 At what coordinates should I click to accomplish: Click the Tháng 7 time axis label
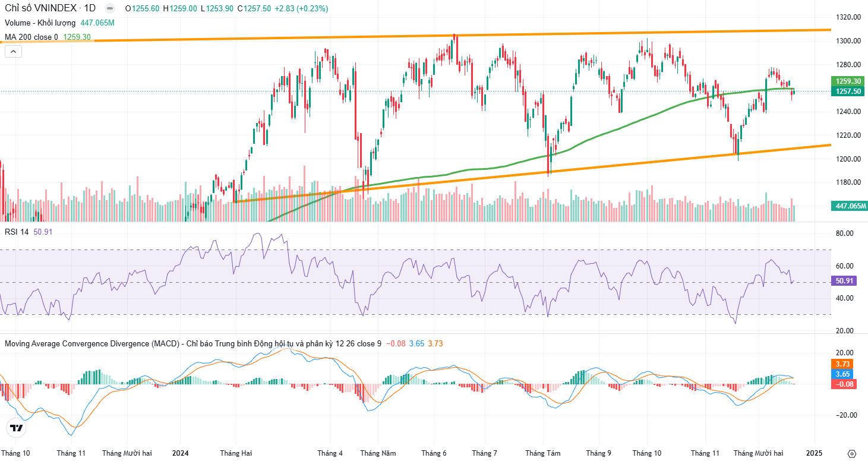pos(485,453)
